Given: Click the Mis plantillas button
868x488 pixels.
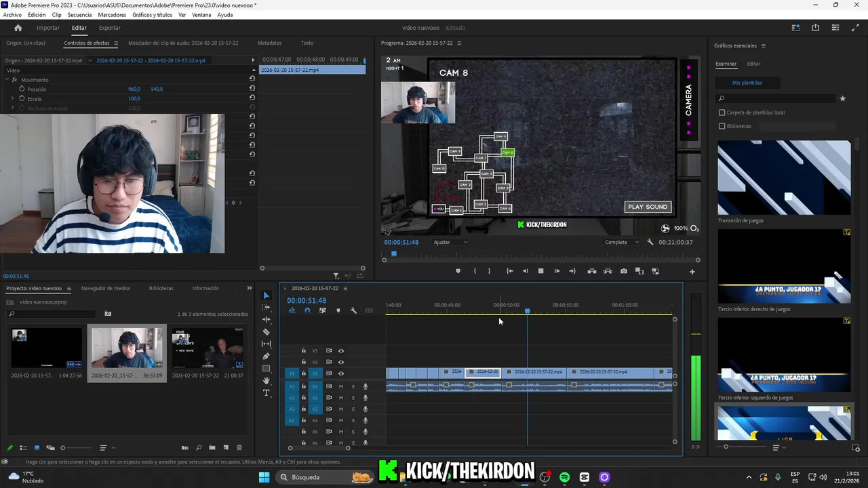Looking at the screenshot, I should tap(747, 83).
